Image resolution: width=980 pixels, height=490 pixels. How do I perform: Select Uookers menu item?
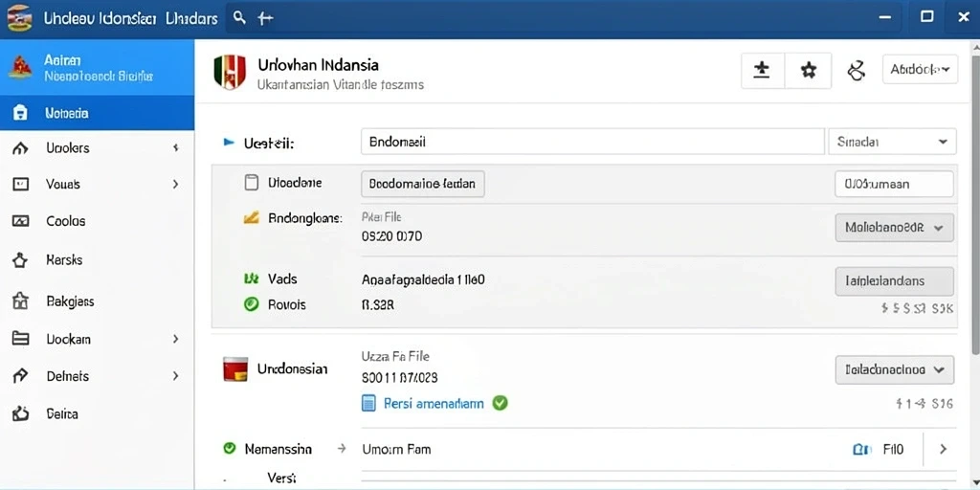[97, 148]
